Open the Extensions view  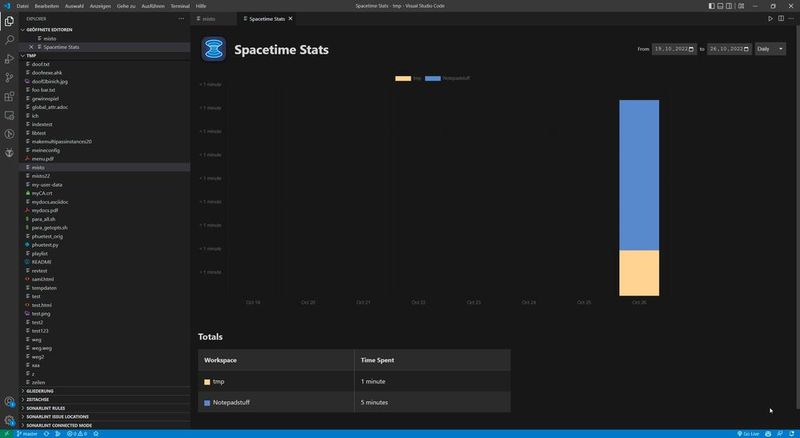coord(9,96)
